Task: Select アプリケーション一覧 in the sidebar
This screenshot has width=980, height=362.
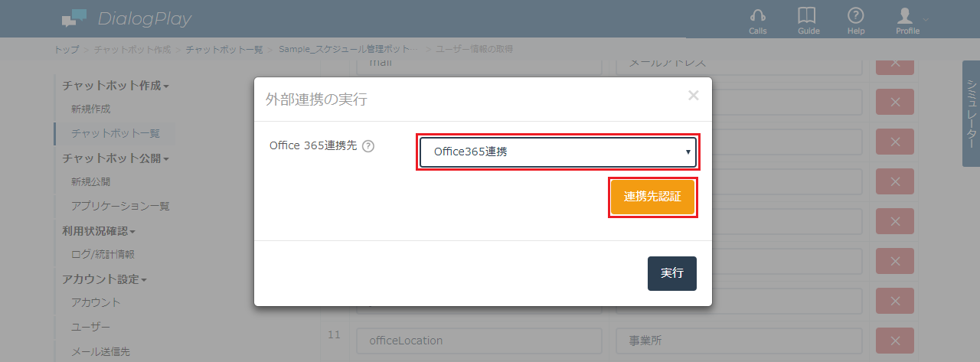Action: (x=120, y=207)
